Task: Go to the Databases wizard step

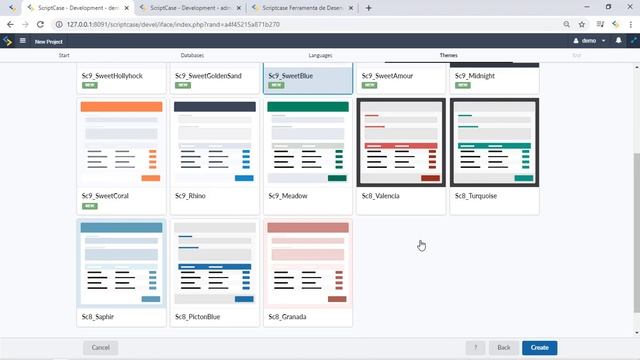Action: coord(192,55)
